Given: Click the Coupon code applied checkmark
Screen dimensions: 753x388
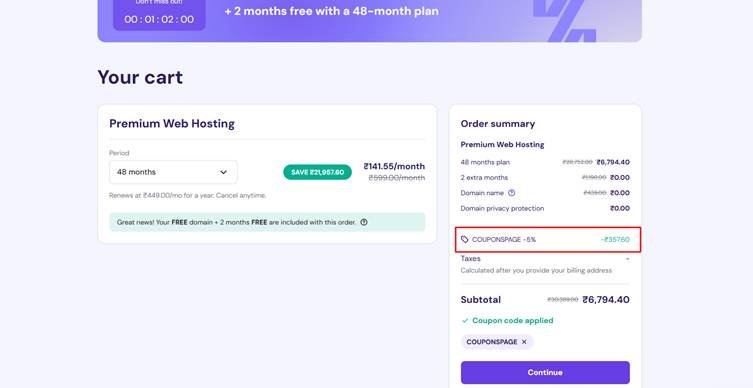Looking at the screenshot, I should point(465,321).
